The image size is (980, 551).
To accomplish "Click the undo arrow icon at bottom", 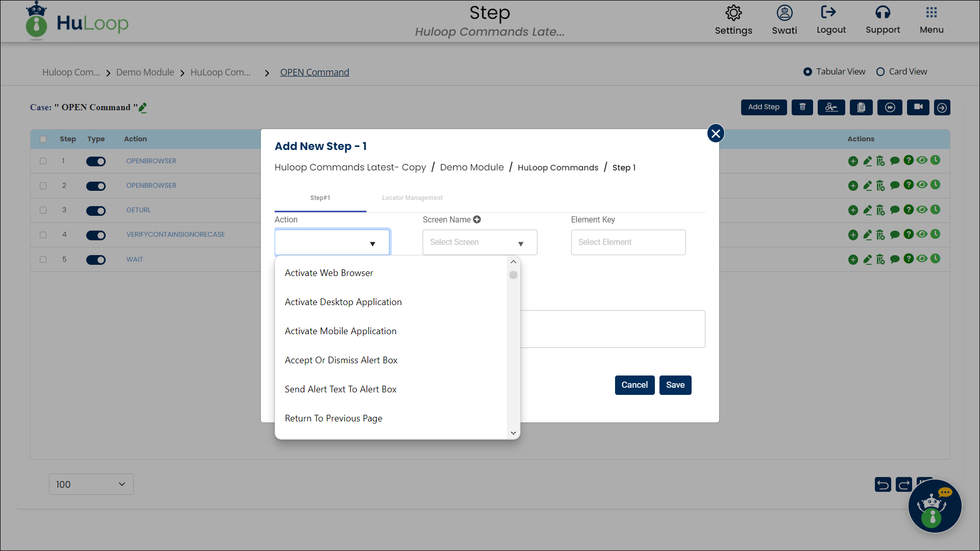I will [883, 484].
